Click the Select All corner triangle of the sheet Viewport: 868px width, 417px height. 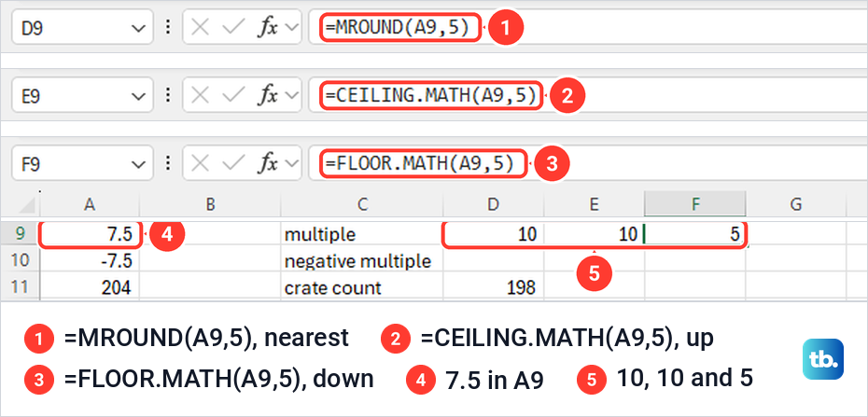tap(27, 206)
